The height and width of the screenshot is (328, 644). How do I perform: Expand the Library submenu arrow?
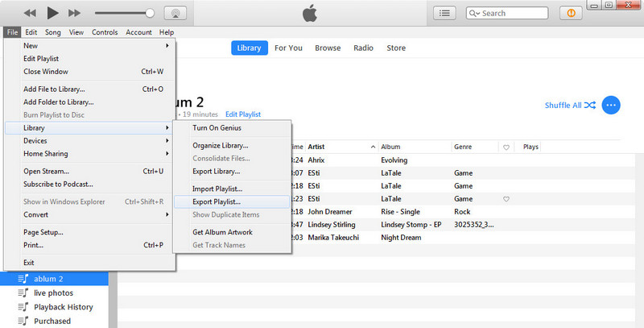pos(167,128)
